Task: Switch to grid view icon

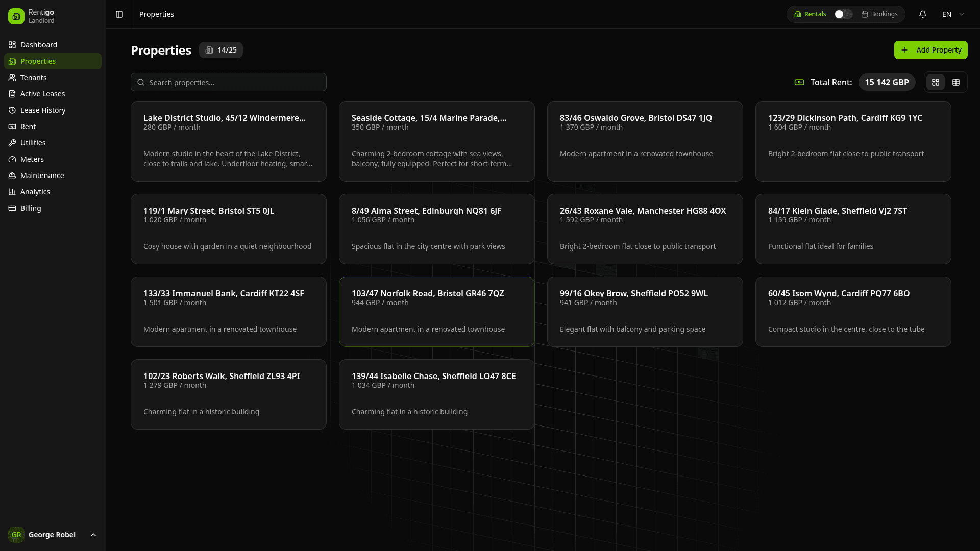Action: pyautogui.click(x=936, y=82)
